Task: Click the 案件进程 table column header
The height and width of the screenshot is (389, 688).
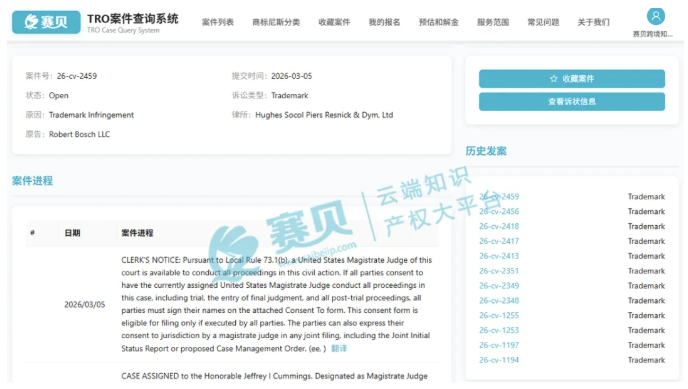Action: pos(137,233)
